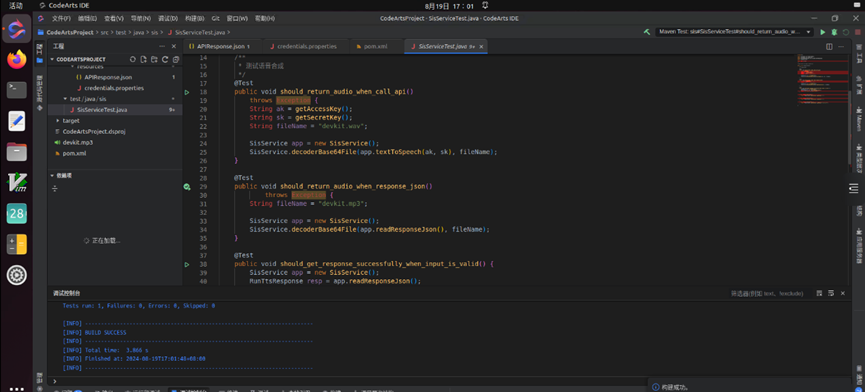
Task: Close the debug console panel
Action: 842,293
